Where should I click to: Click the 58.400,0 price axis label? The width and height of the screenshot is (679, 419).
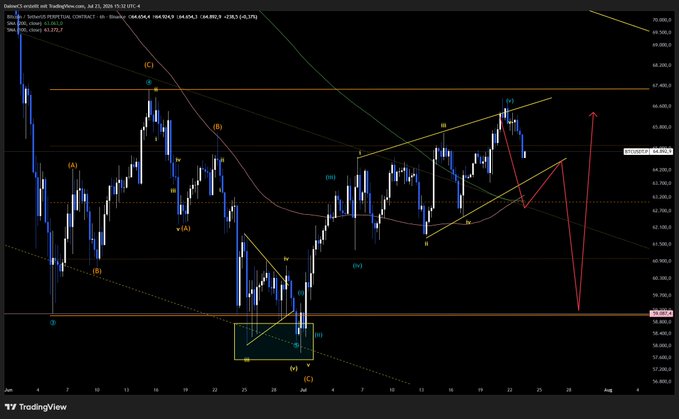(x=662, y=333)
